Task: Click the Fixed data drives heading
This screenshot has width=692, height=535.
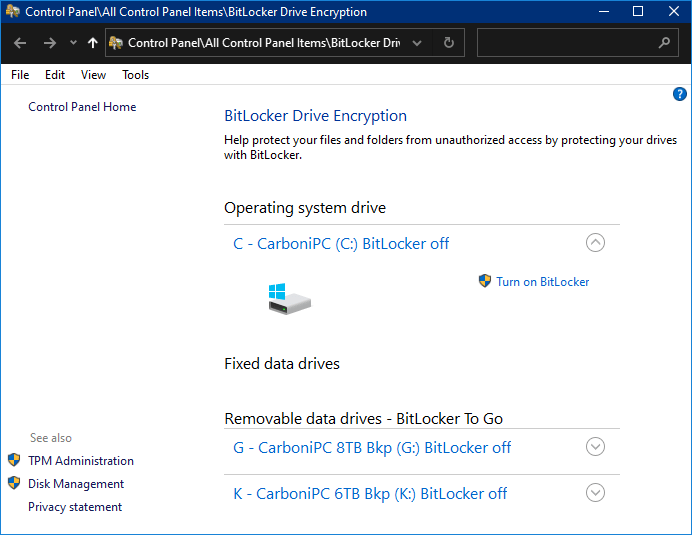Action: 282,364
